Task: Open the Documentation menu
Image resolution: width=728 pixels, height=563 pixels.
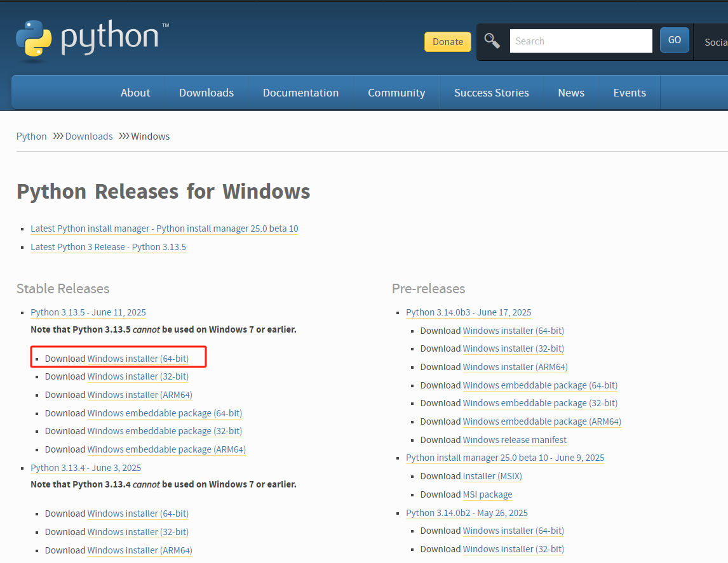Action: [300, 93]
